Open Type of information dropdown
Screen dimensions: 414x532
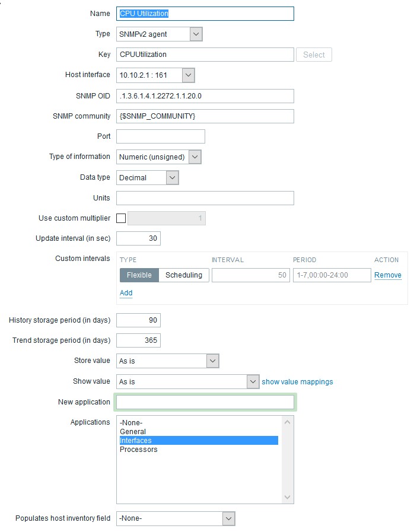click(159, 157)
